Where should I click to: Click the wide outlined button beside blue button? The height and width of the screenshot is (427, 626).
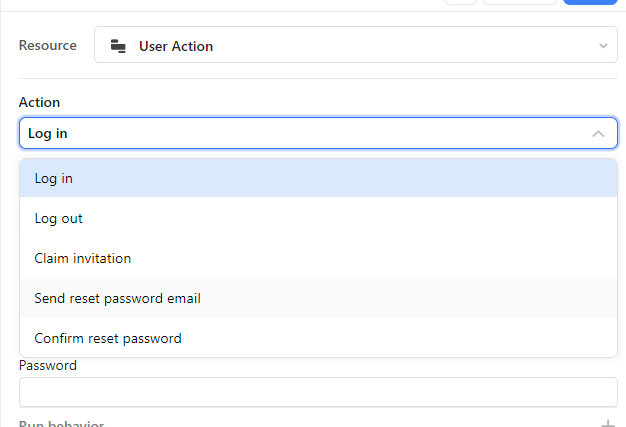tap(520, 2)
